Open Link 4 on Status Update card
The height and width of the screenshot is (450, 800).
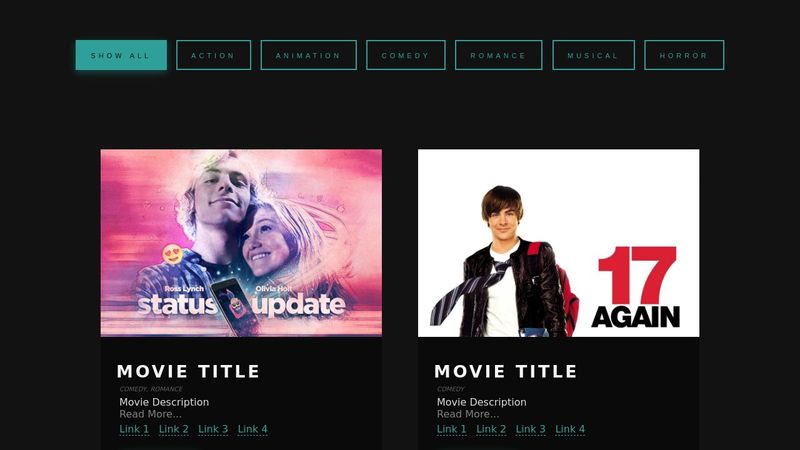tap(253, 429)
